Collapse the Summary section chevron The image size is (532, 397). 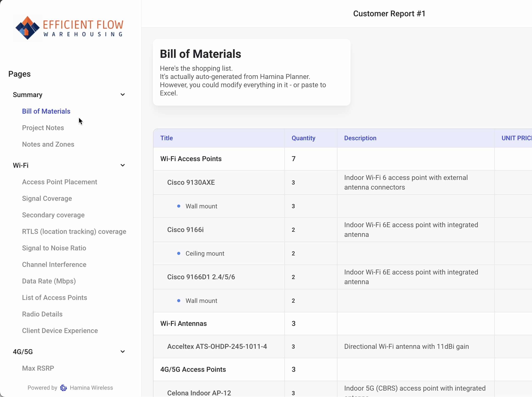[123, 95]
